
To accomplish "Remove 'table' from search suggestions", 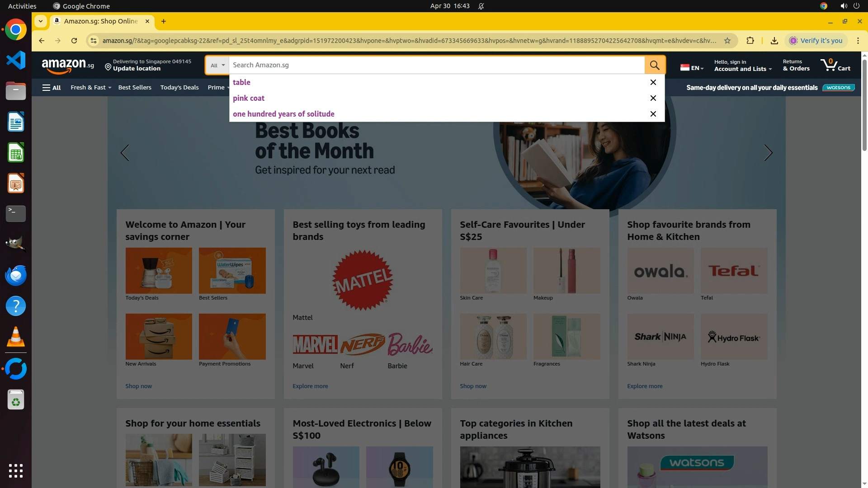I will (x=653, y=82).
